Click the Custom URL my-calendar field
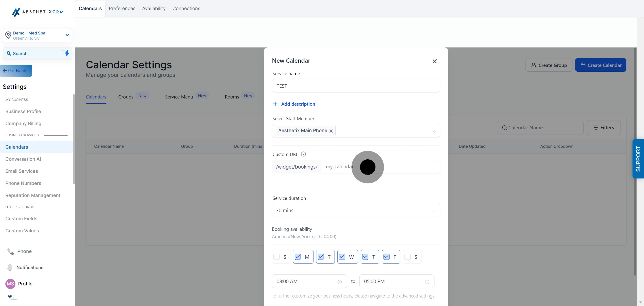Screen dimensions: 644x306 point(381,167)
